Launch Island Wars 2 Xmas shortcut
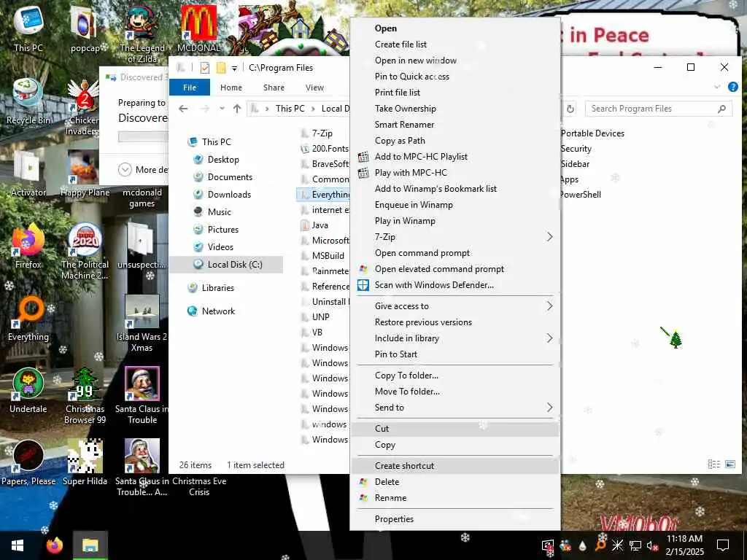747x560 pixels. [142, 324]
